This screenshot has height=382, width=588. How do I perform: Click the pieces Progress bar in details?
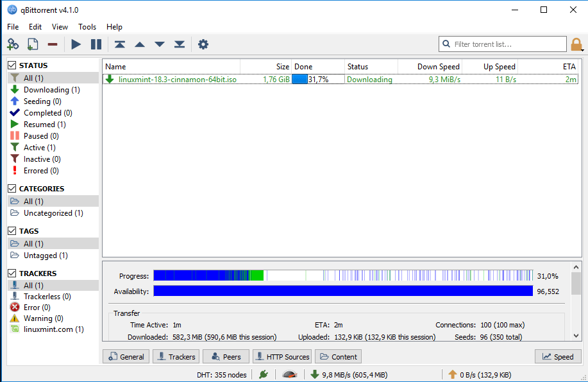pyautogui.click(x=343, y=275)
